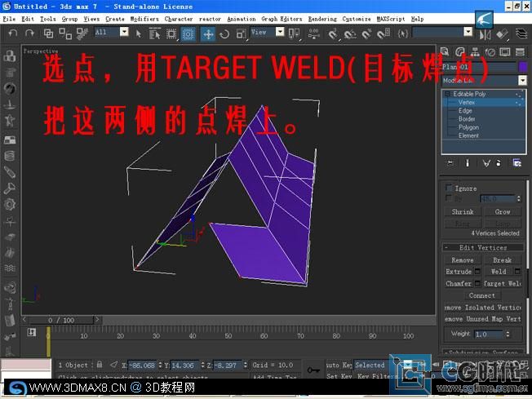This screenshot has width=532, height=399.
Task: Open the Graph Editors menu
Action: coord(282,19)
